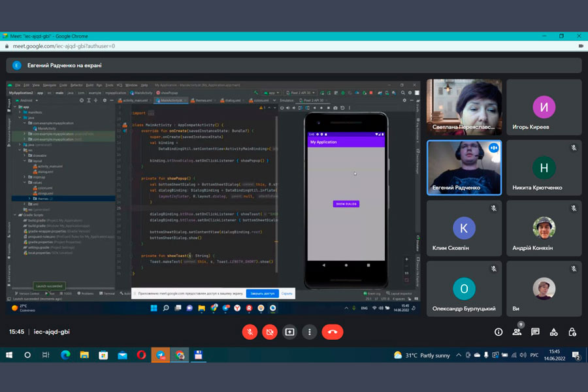Open Telegram from the Windows taskbar

pyautogui.click(x=160, y=355)
